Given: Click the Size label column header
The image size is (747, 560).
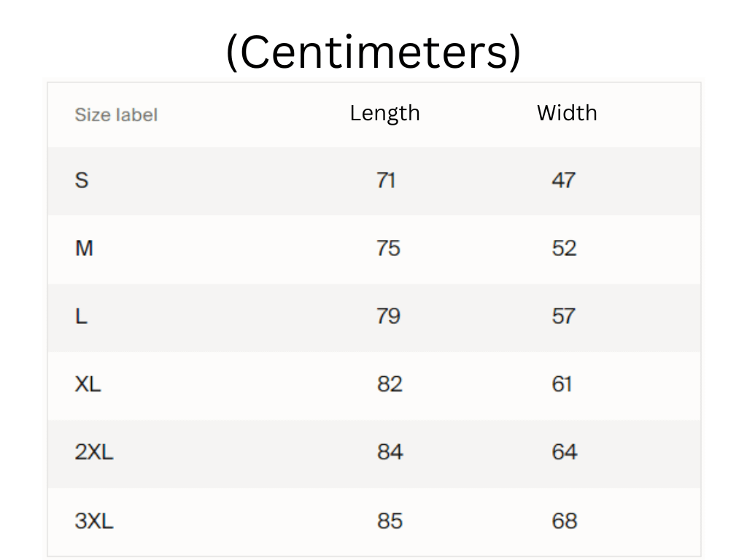Looking at the screenshot, I should (116, 114).
